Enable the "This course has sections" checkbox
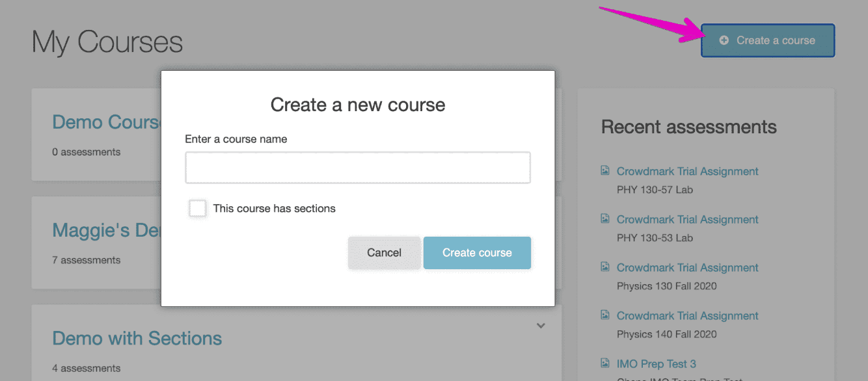Screen dimensions: 868x381 198,209
